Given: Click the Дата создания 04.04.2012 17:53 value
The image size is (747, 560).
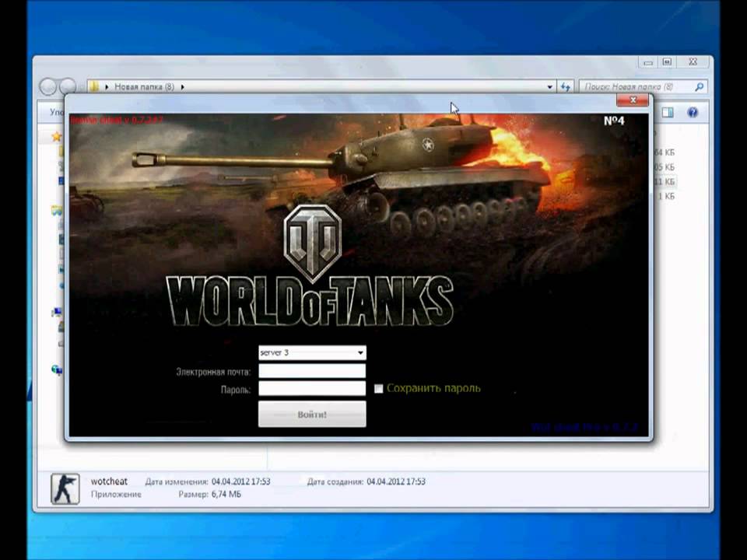Looking at the screenshot, I should click(x=396, y=481).
